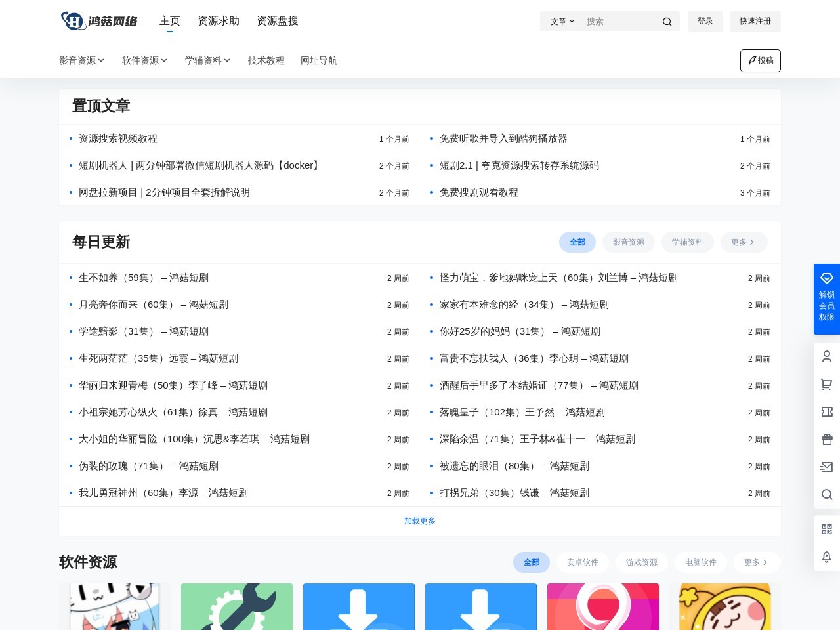Go to the 主页 menu item

(170, 21)
